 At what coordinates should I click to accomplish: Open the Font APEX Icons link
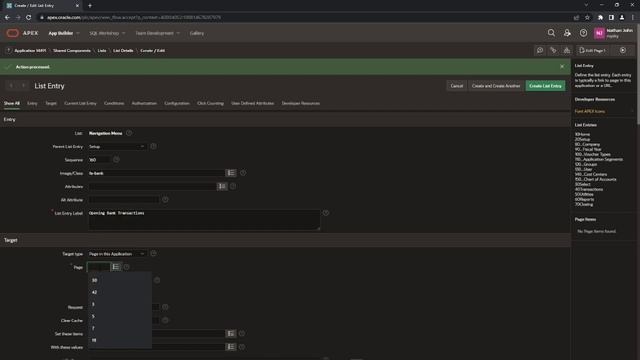(x=590, y=111)
